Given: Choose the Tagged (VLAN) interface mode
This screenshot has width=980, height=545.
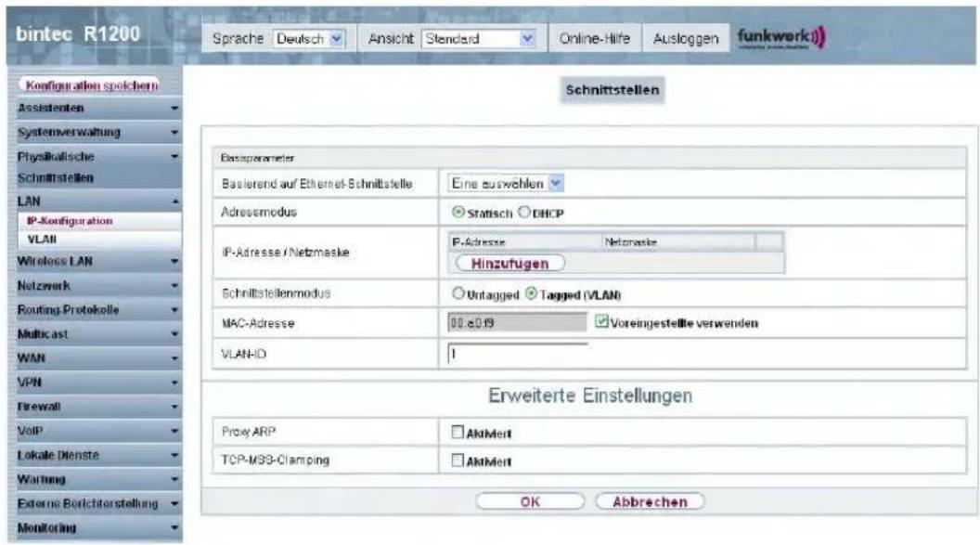Looking at the screenshot, I should pos(531,293).
